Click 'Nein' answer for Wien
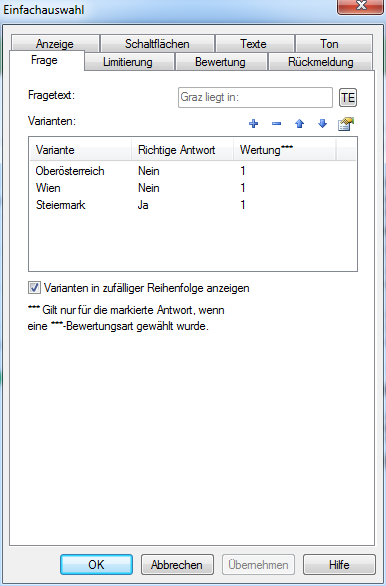The image size is (386, 586). (149, 188)
